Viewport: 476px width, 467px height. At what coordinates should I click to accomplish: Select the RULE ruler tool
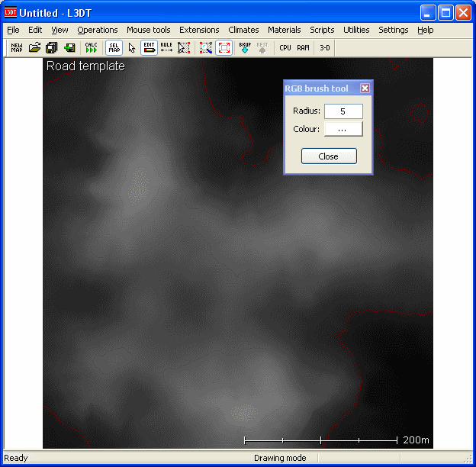pos(166,47)
